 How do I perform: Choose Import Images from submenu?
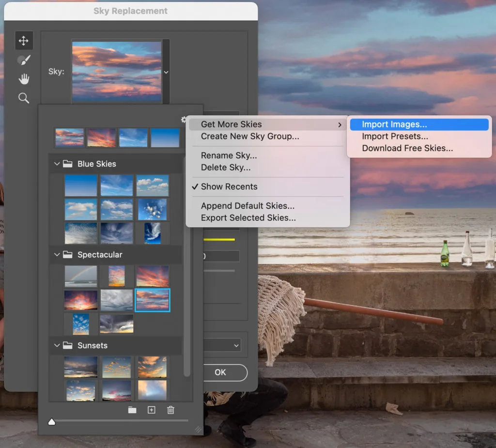[394, 124]
